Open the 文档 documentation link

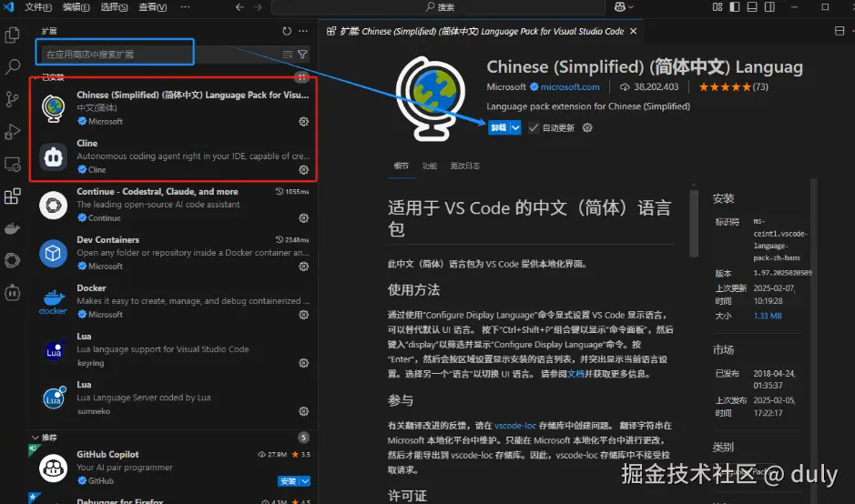[x=575, y=374]
